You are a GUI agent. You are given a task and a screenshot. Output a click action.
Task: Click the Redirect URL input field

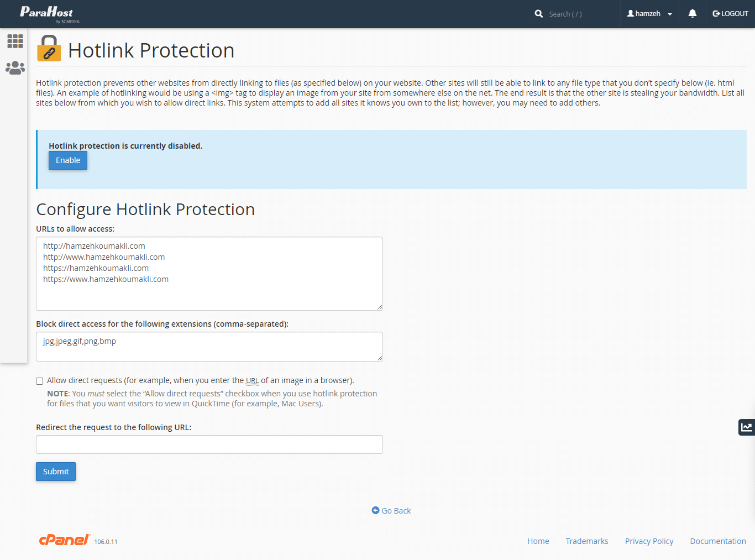[209, 444]
